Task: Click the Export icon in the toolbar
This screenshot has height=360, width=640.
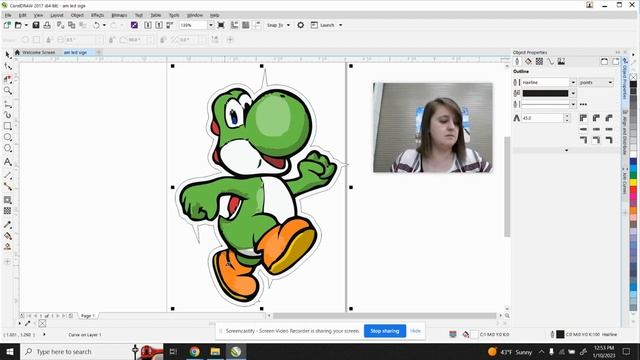Action: coord(159,25)
